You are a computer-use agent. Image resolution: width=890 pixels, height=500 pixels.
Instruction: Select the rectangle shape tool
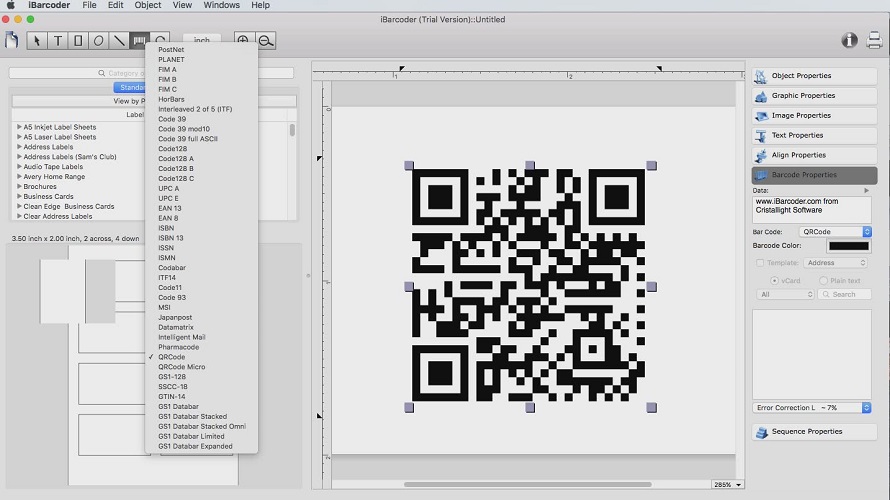click(x=78, y=41)
